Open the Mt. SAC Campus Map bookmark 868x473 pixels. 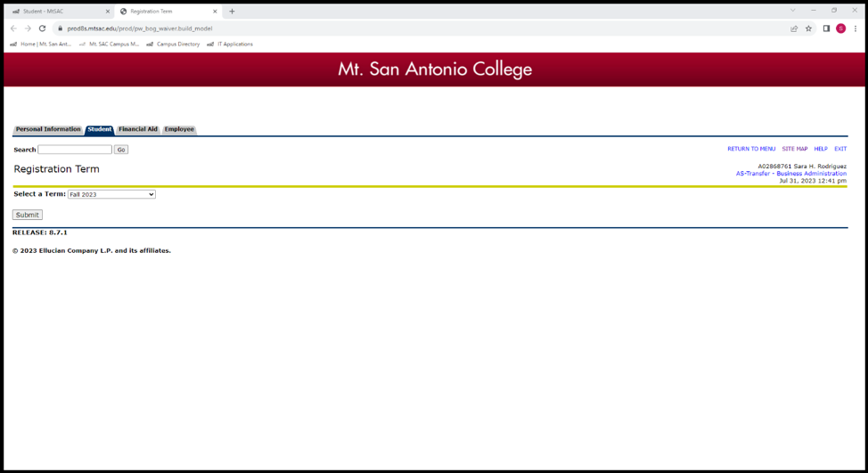click(109, 45)
